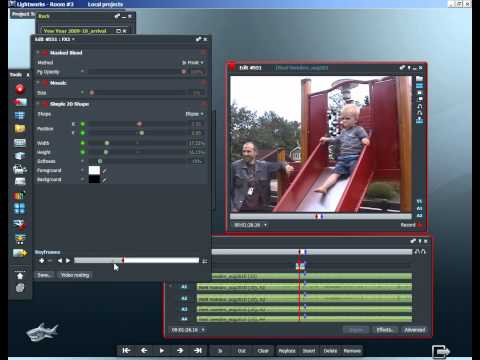Click the blue grid tool below the record tool

pos(20,115)
